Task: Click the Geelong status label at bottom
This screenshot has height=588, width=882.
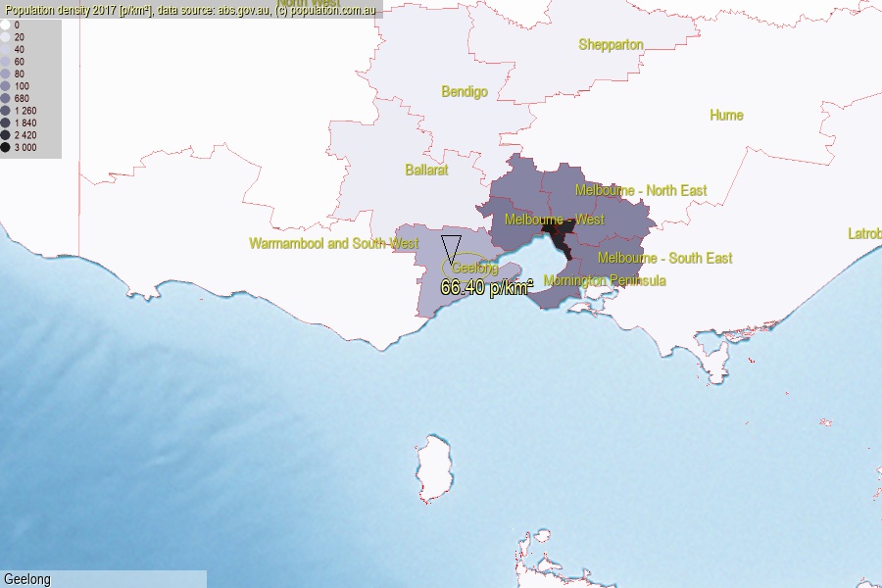Action: tap(27, 579)
